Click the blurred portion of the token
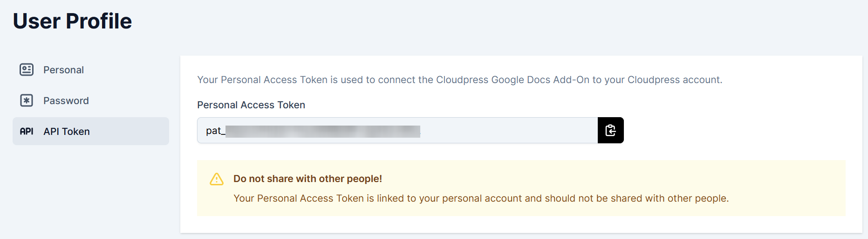The height and width of the screenshot is (239, 868). [322, 131]
